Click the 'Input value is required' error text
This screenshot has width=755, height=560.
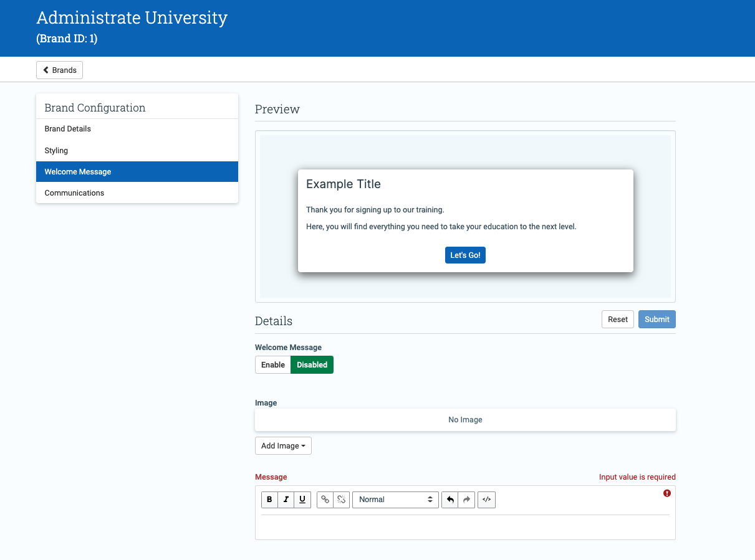point(637,477)
